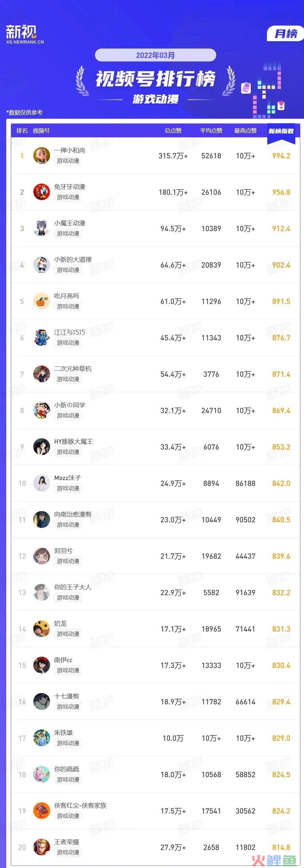Click the 一禅小和尚 avatar
Screen dimensions: 304x868
[42, 155]
